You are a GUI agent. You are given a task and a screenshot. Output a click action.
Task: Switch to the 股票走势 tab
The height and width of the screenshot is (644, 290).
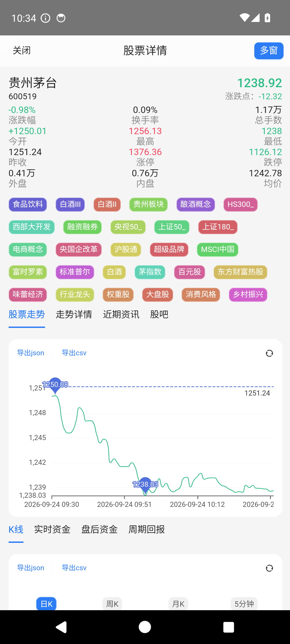coord(27,314)
